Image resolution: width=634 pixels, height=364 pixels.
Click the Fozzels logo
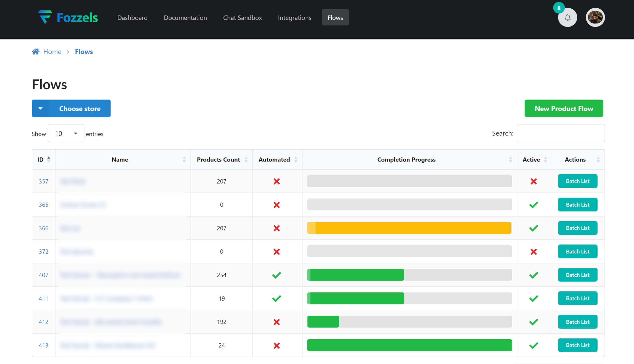tap(68, 18)
